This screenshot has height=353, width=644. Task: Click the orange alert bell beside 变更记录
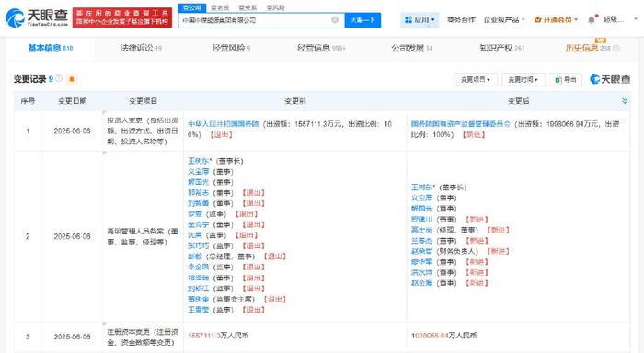72,79
